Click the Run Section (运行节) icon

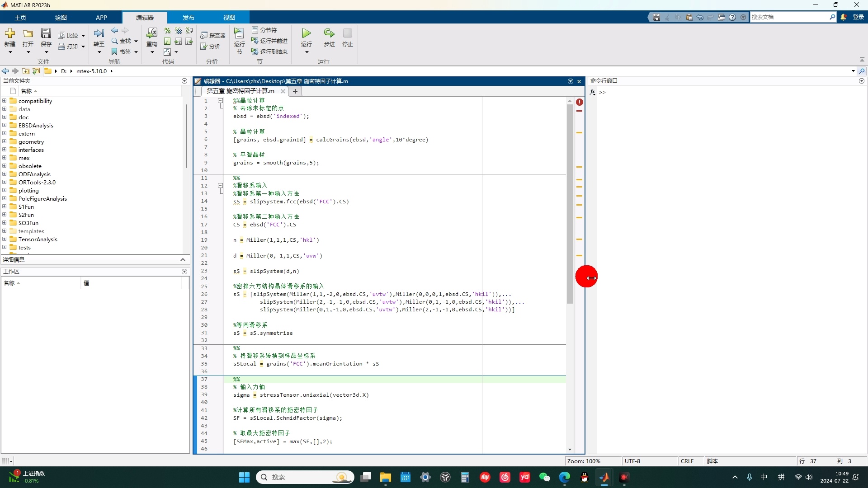[239, 33]
